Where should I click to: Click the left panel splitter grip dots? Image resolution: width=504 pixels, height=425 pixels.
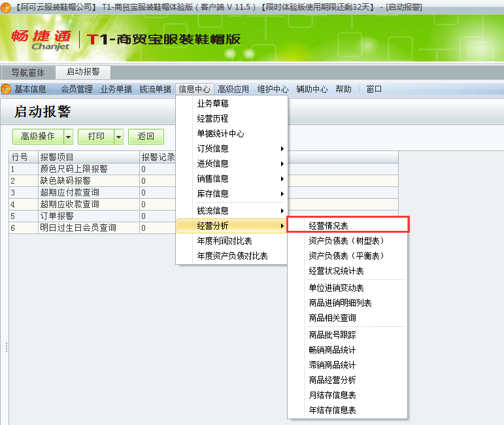(7, 347)
